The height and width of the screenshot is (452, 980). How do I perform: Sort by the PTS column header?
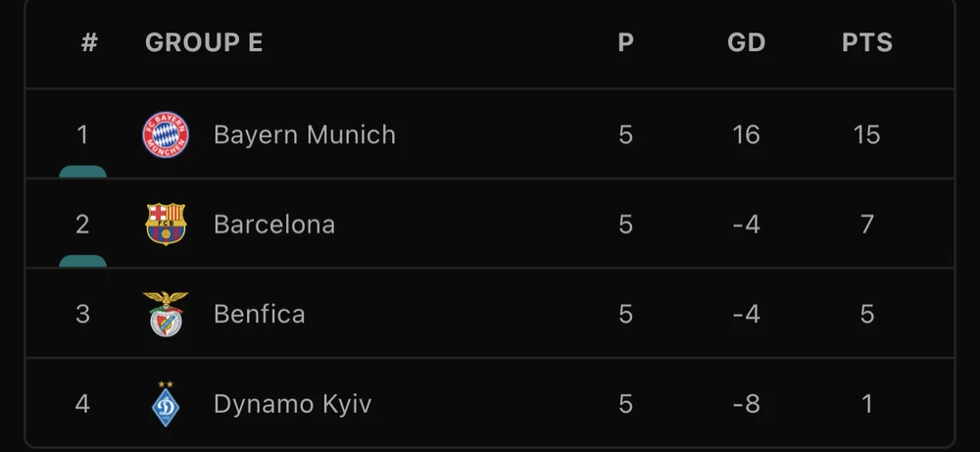point(867,43)
